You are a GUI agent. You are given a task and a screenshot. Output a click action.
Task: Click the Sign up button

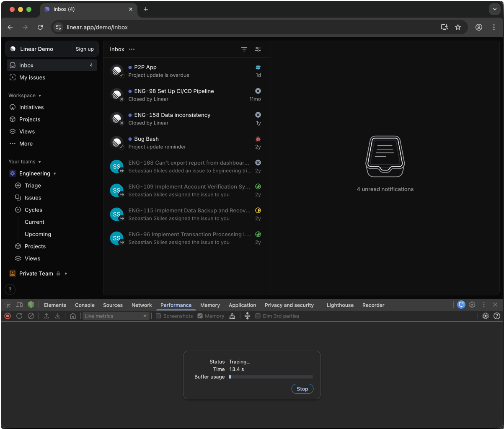point(84,49)
